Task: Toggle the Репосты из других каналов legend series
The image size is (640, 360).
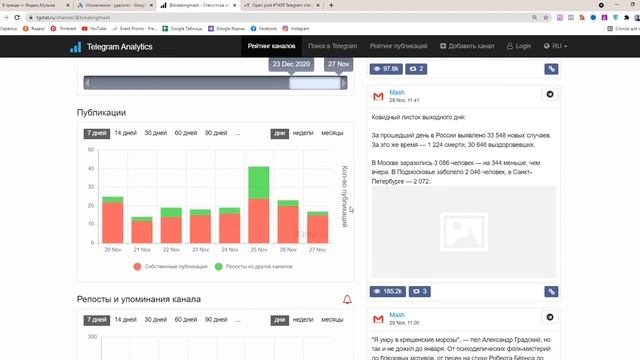Action: coord(254,267)
